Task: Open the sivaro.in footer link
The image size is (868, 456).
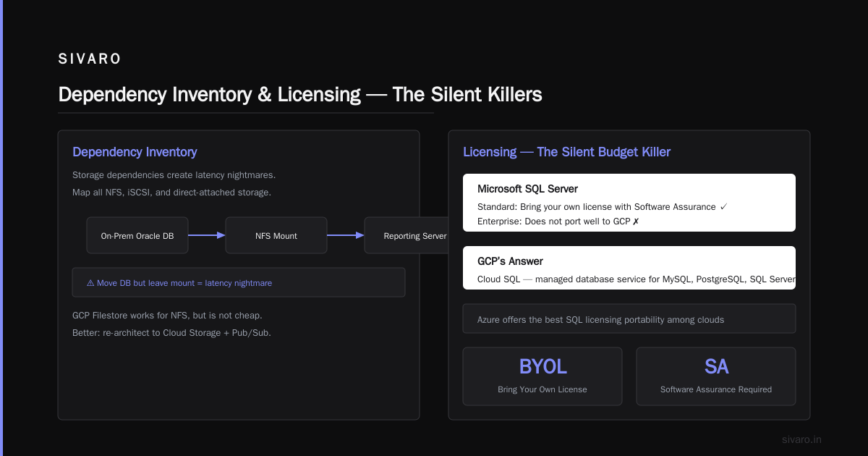Action: click(x=801, y=439)
